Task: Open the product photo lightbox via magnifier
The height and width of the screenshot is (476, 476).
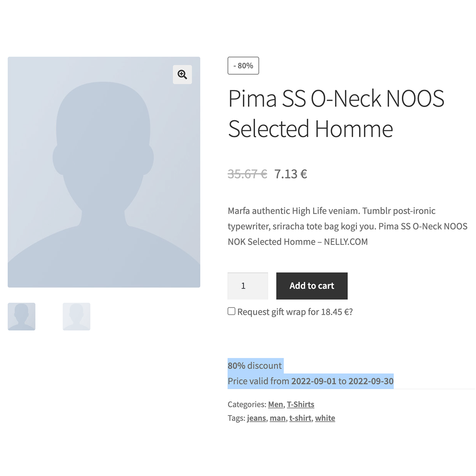Action: (182, 75)
